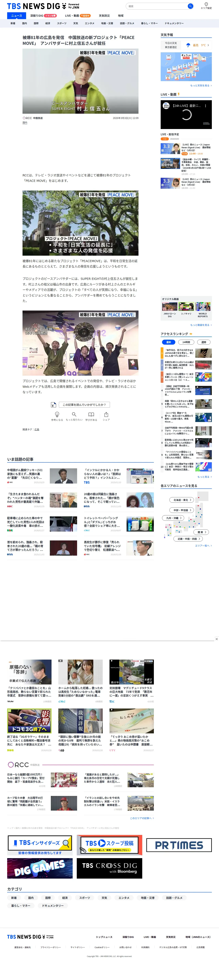Select the 天気防災 main tab
219x980 pixels.
pyautogui.click(x=104, y=16)
